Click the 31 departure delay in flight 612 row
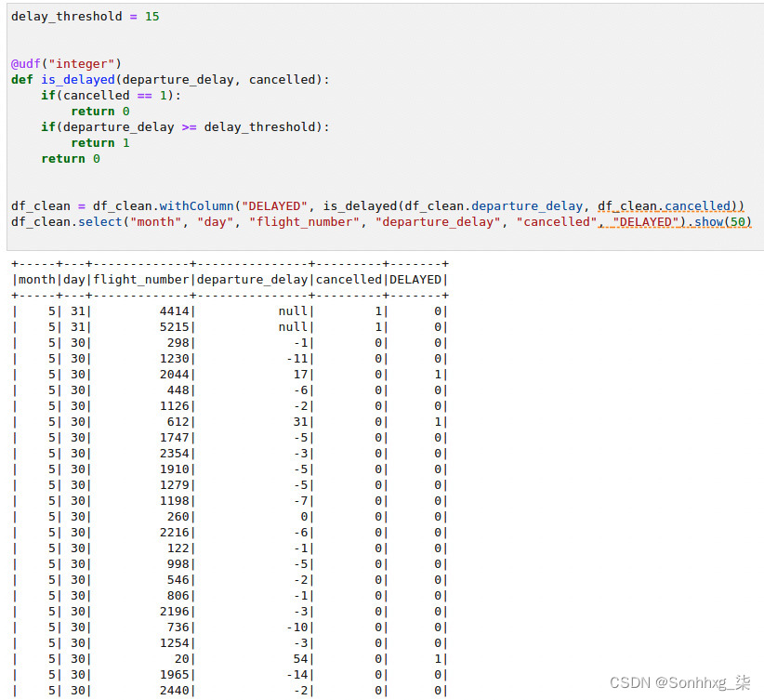The height and width of the screenshot is (700, 764). (x=300, y=422)
